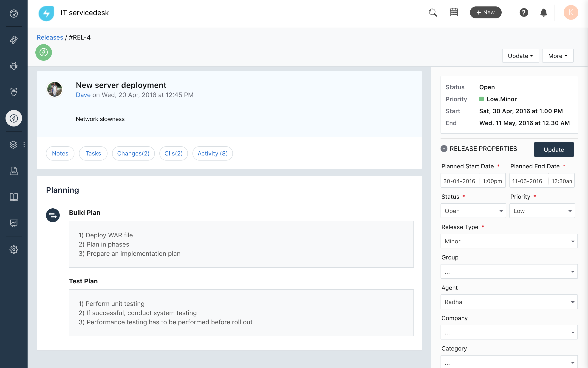The width and height of the screenshot is (588, 368).
Task: Click the Build Plan text box
Action: [x=241, y=244]
